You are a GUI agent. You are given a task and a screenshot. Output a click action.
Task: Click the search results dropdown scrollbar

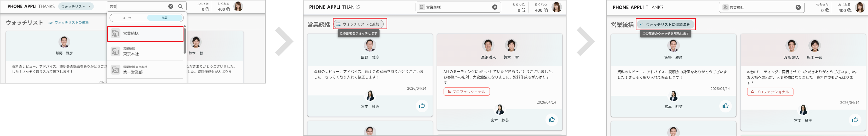pyautogui.click(x=185, y=41)
